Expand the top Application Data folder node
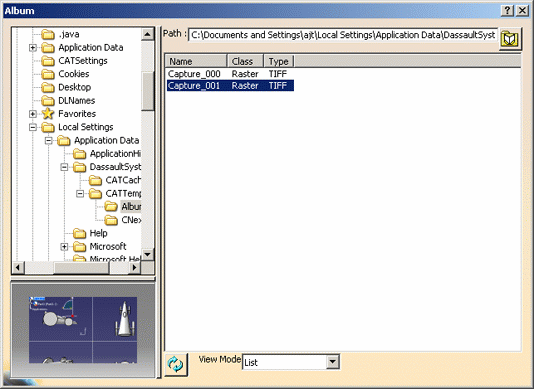The image size is (534, 389). [x=33, y=48]
